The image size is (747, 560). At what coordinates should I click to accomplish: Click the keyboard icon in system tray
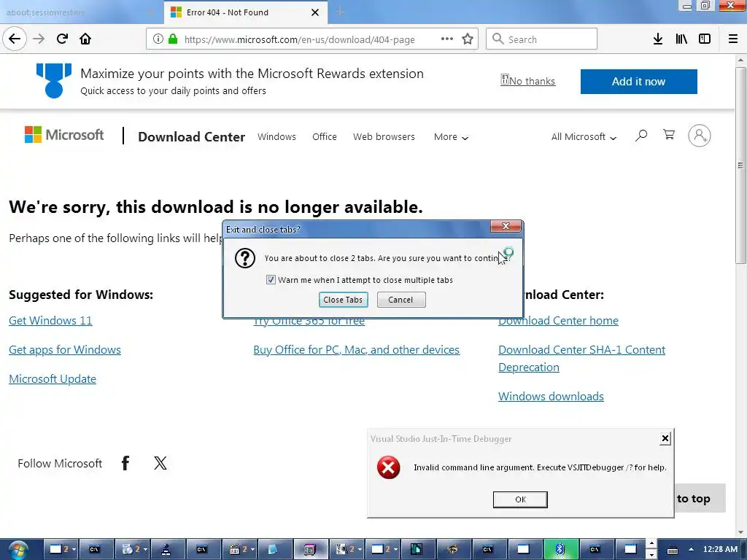point(672,550)
